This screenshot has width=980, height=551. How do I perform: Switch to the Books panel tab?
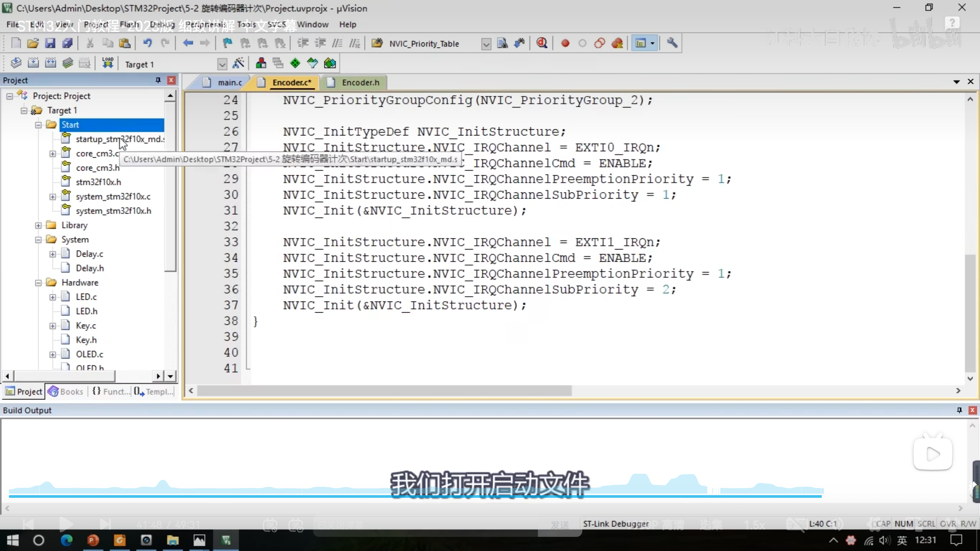66,391
